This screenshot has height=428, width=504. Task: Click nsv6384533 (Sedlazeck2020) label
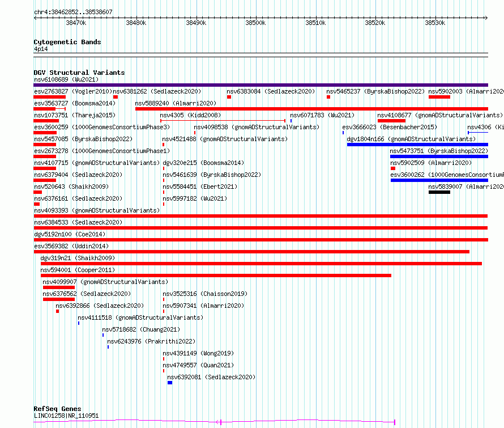[78, 222]
